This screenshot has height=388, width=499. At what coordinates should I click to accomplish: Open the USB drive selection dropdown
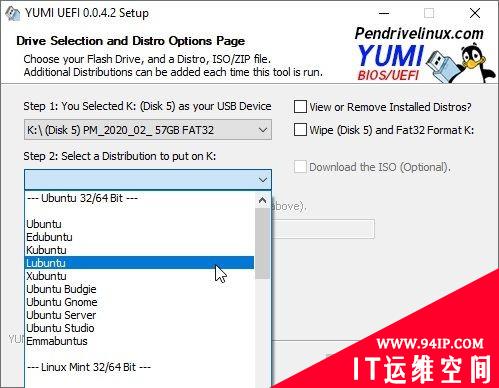[148, 130]
